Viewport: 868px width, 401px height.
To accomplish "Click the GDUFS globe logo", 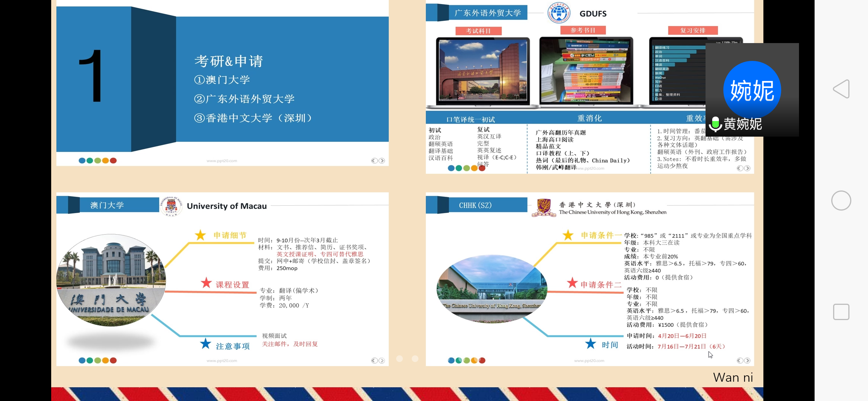I will tap(559, 13).
